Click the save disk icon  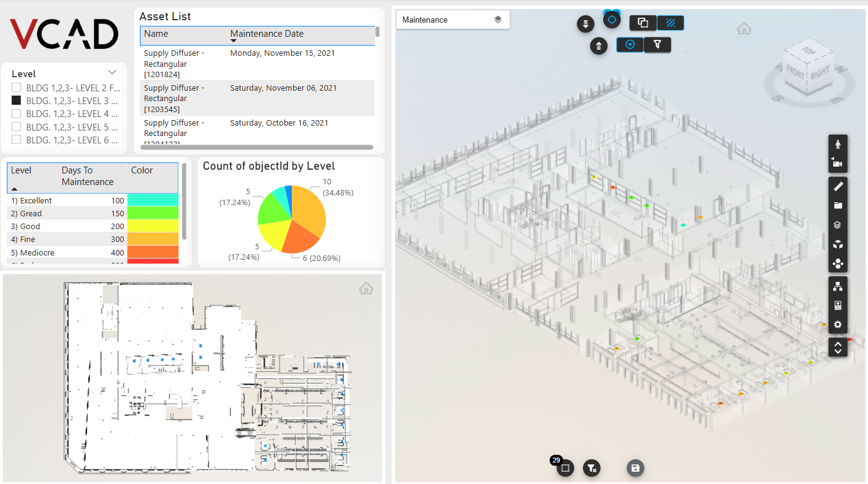click(x=635, y=469)
